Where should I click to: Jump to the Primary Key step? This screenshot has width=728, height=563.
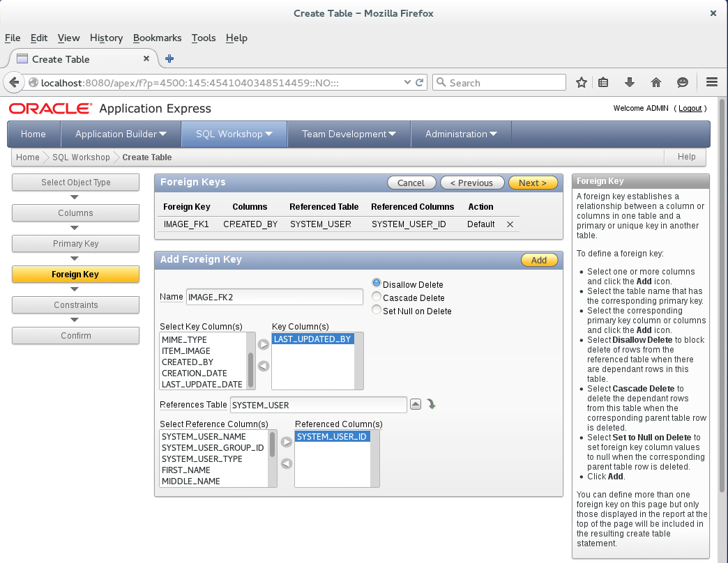tap(76, 243)
